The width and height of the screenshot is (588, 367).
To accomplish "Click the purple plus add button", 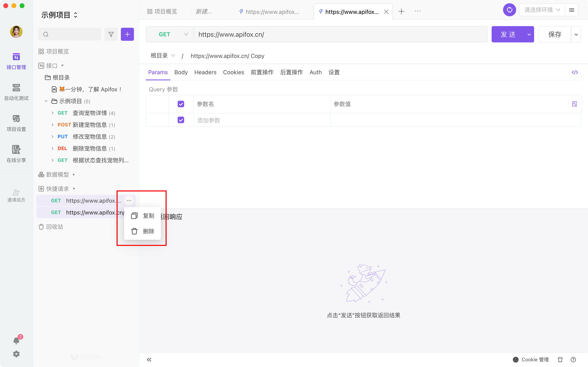I will pos(127,34).
